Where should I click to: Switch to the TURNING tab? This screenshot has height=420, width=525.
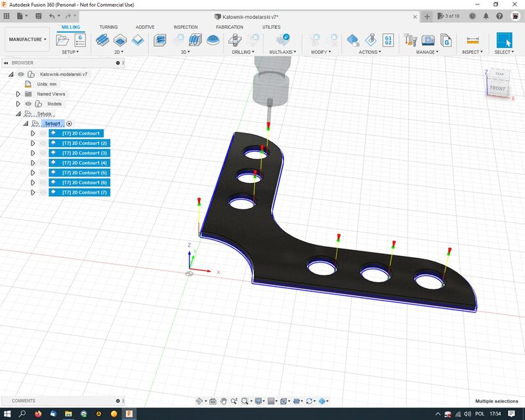pyautogui.click(x=108, y=27)
